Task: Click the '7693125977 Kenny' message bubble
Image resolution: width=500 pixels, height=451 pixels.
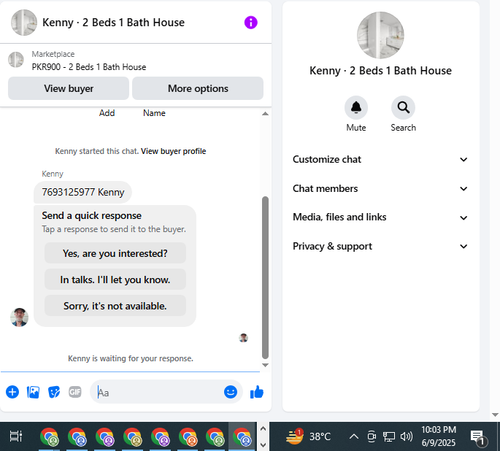Action: click(x=83, y=192)
